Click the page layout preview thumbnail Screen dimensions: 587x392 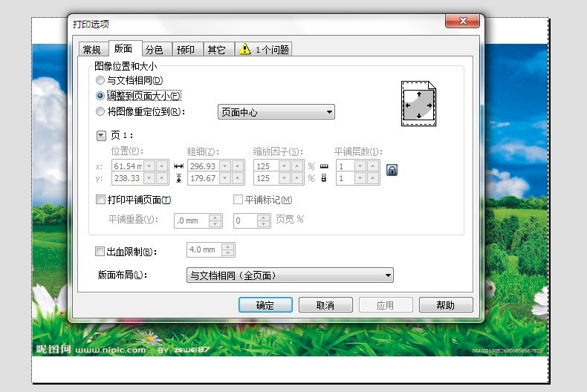click(x=418, y=104)
